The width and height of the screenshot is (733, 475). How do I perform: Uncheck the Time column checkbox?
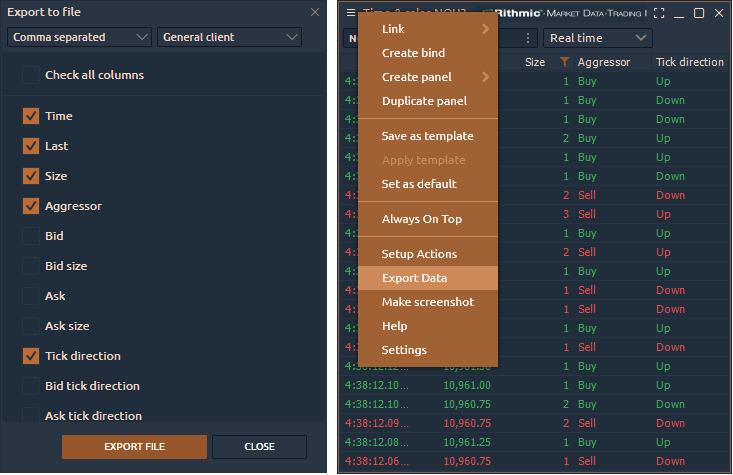point(31,116)
